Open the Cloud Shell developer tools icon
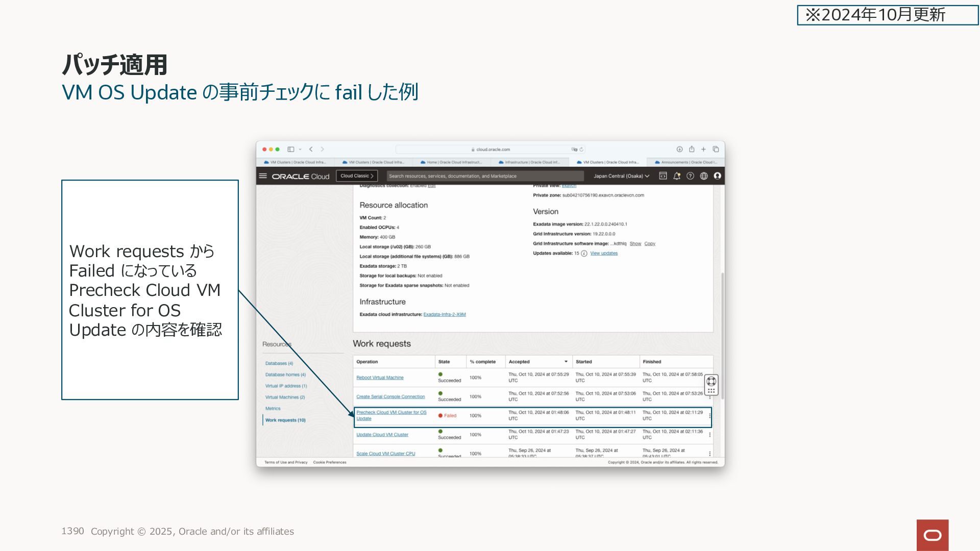The image size is (980, 551). 663,176
